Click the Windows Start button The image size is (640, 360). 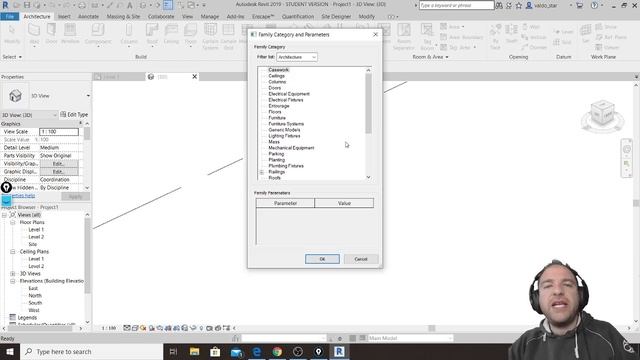tap(10, 351)
